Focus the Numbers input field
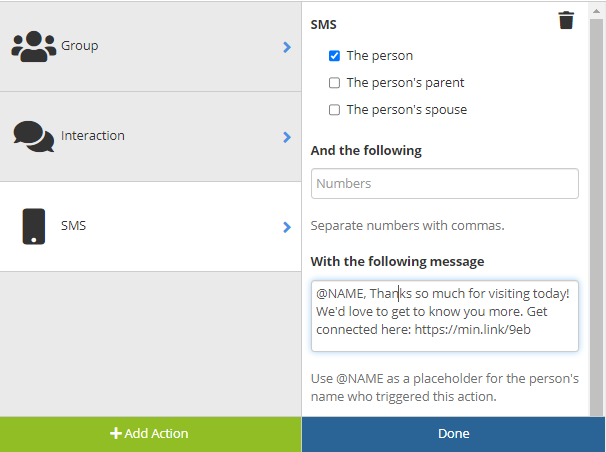Screen dimensions: 606x452 [444, 184]
